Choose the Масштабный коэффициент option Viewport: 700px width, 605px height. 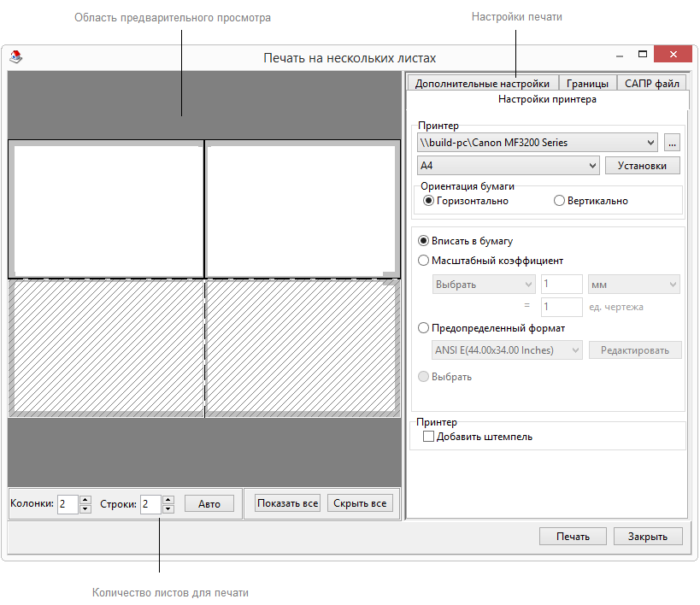pos(423,261)
